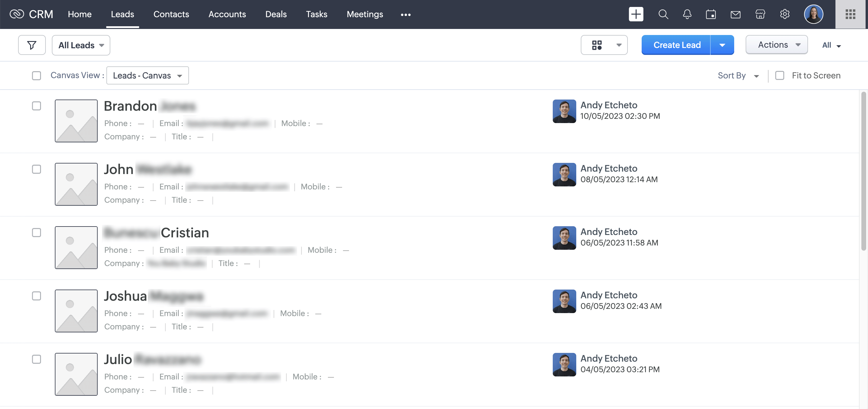
Task: Open the Actions button menu
Action: click(x=776, y=45)
